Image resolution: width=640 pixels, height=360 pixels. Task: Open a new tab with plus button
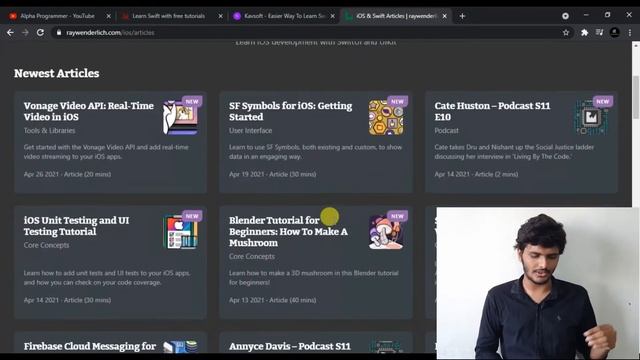pyautogui.click(x=462, y=16)
